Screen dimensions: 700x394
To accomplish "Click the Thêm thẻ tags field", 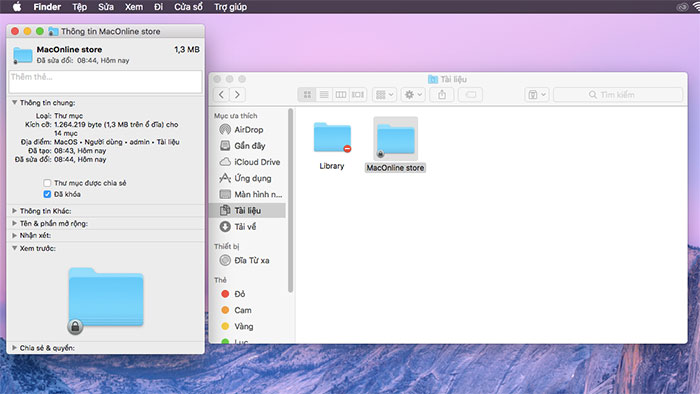I will (105, 82).
